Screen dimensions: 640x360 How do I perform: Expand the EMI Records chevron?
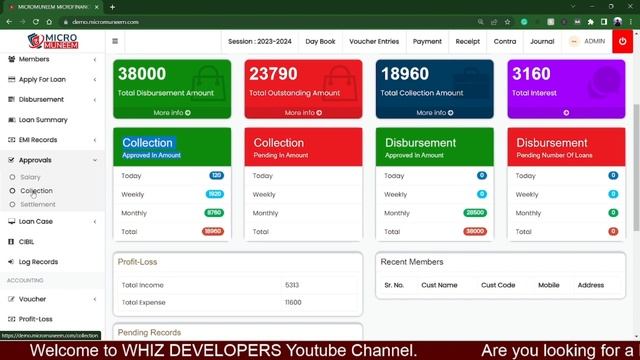coord(95,140)
